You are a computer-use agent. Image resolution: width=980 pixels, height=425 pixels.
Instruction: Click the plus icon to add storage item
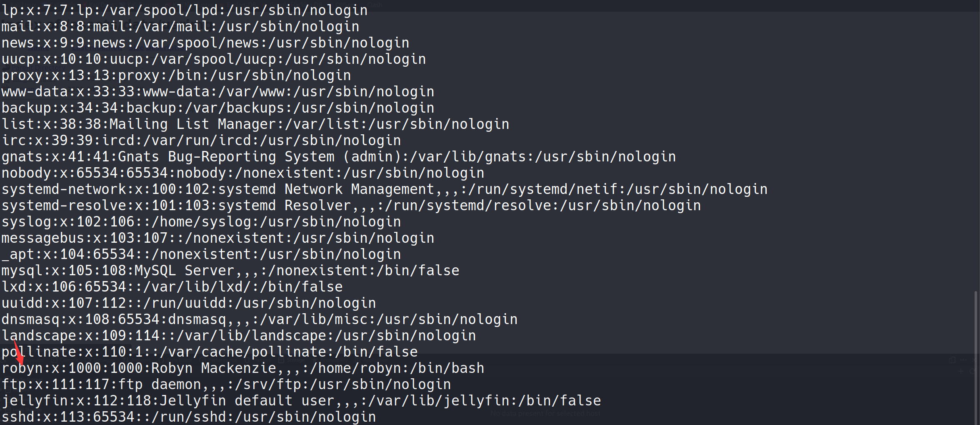click(961, 371)
